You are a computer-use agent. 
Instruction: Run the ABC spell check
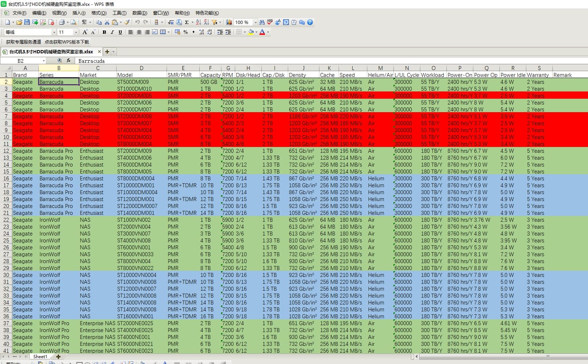click(270, 22)
